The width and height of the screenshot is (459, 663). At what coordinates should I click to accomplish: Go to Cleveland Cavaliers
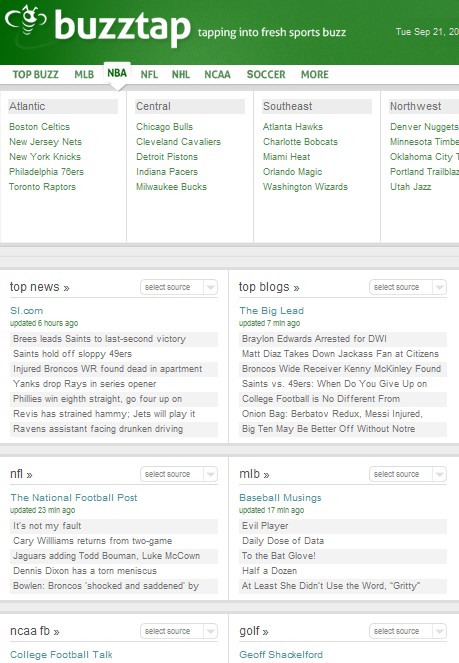coord(178,142)
